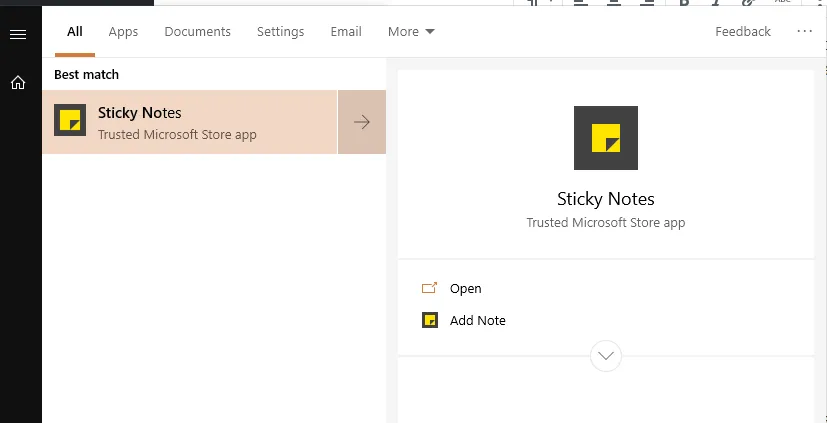
Task: Choose Add Note action
Action: 477,320
